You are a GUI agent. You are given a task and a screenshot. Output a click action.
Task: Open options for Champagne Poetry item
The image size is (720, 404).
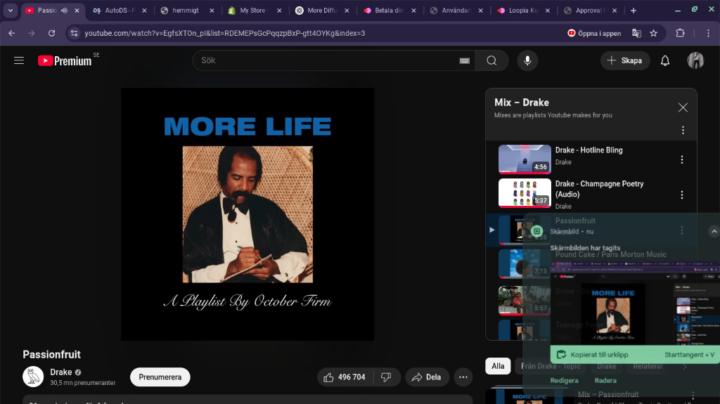coord(682,195)
